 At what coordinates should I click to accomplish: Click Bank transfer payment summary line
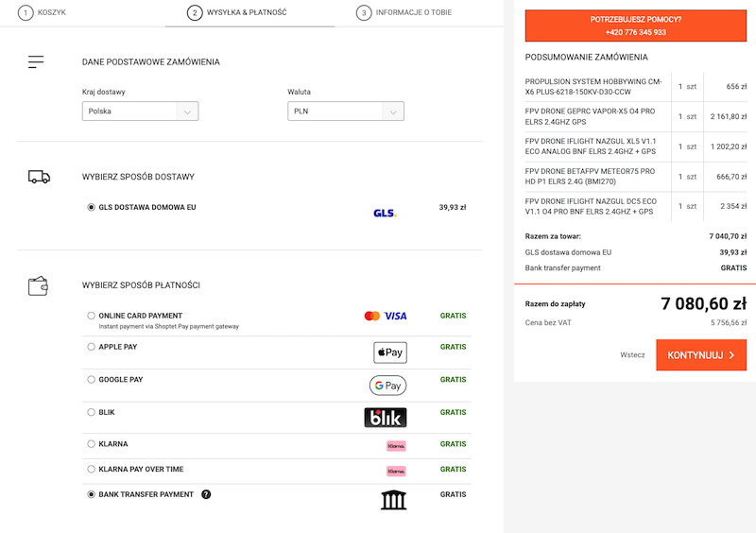(635, 268)
